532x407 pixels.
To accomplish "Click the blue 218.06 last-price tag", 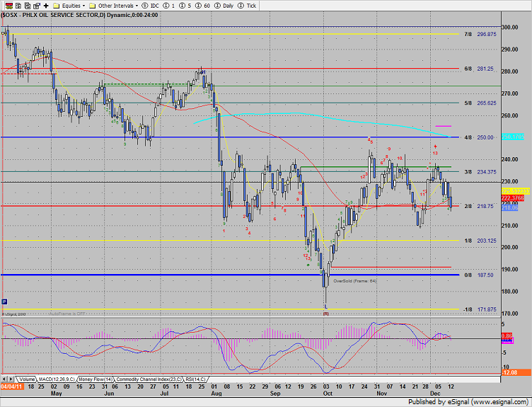I will point(509,207).
